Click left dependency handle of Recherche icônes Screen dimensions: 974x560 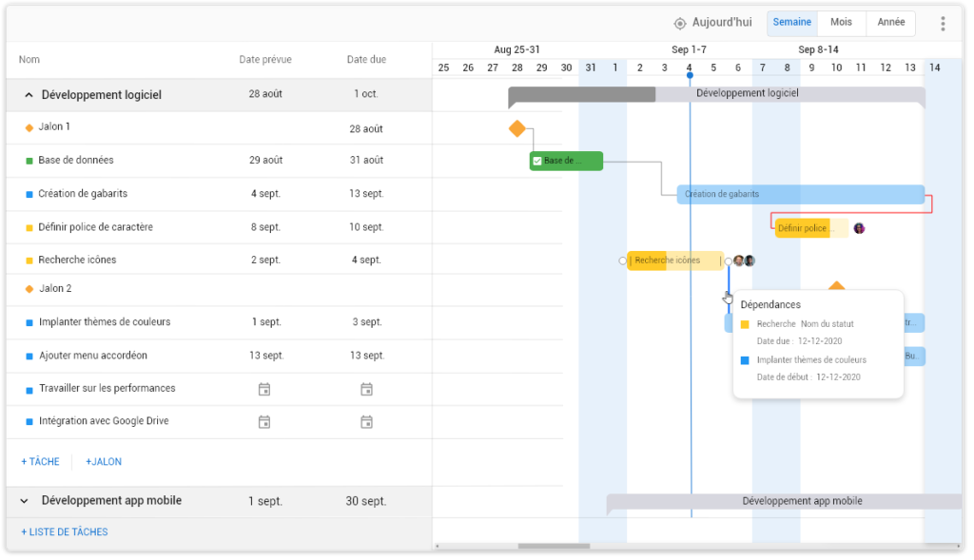622,261
